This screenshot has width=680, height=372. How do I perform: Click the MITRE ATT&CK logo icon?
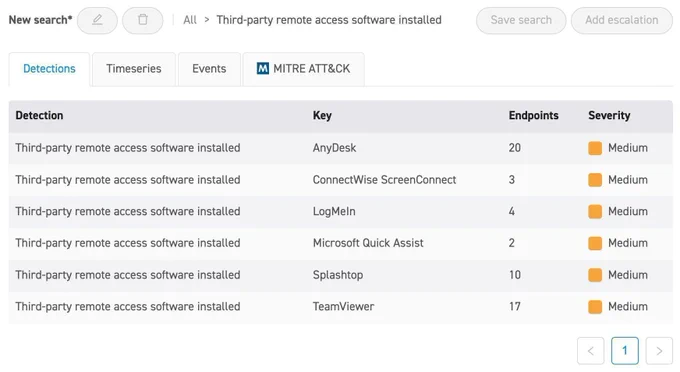coord(263,69)
